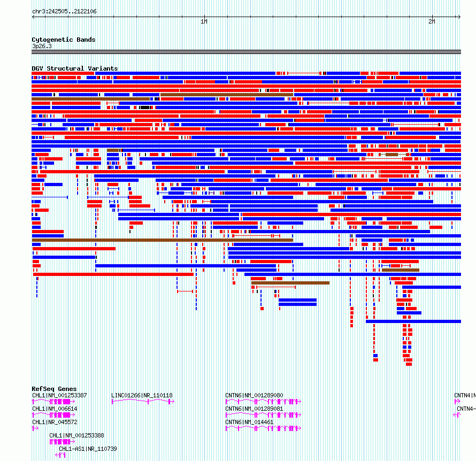Click the CNTN6|NM_001289081 label
The width and height of the screenshot is (476, 461).
pos(254,409)
